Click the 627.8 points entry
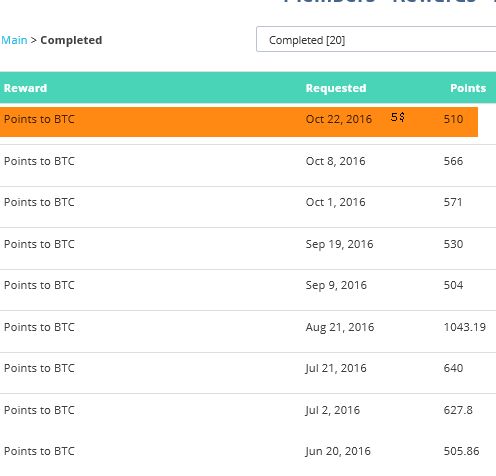 tap(458, 410)
